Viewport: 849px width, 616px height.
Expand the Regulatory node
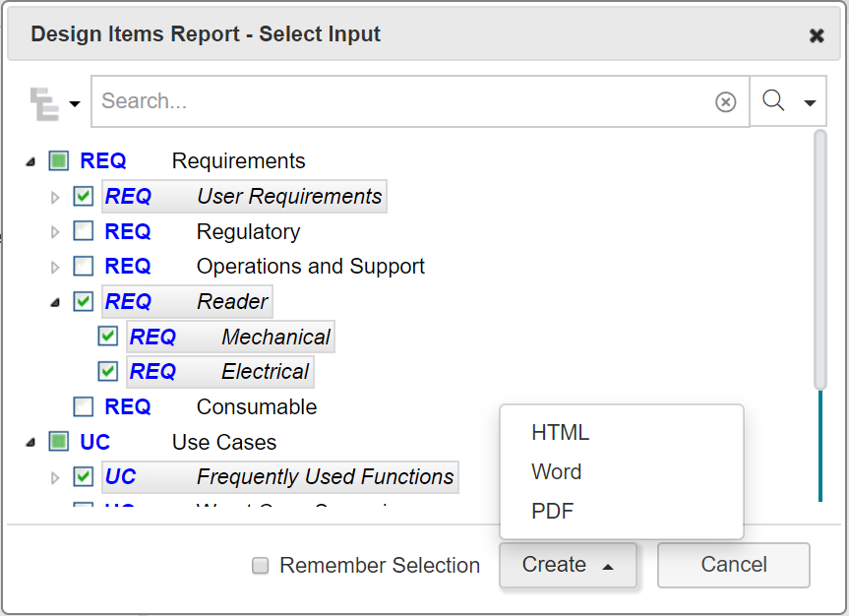coord(55,232)
